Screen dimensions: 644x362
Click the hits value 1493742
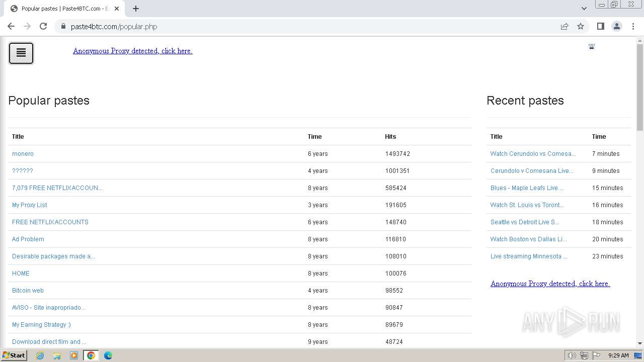pos(397,154)
